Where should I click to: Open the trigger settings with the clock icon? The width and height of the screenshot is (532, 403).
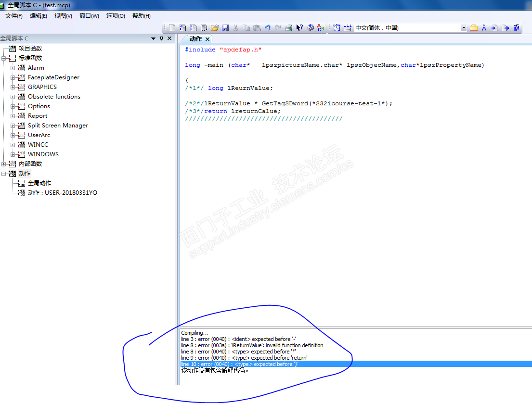337,28
